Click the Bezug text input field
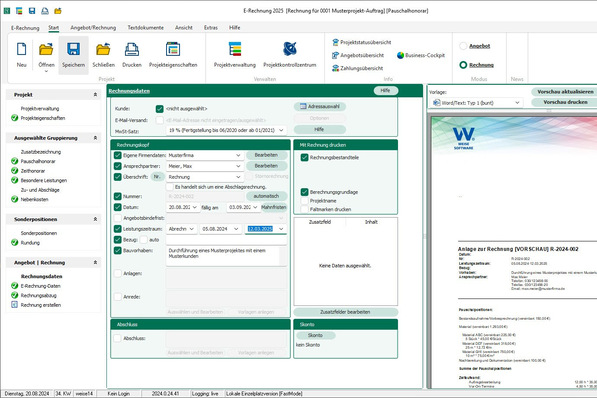The image size is (597, 398). [x=226, y=240]
